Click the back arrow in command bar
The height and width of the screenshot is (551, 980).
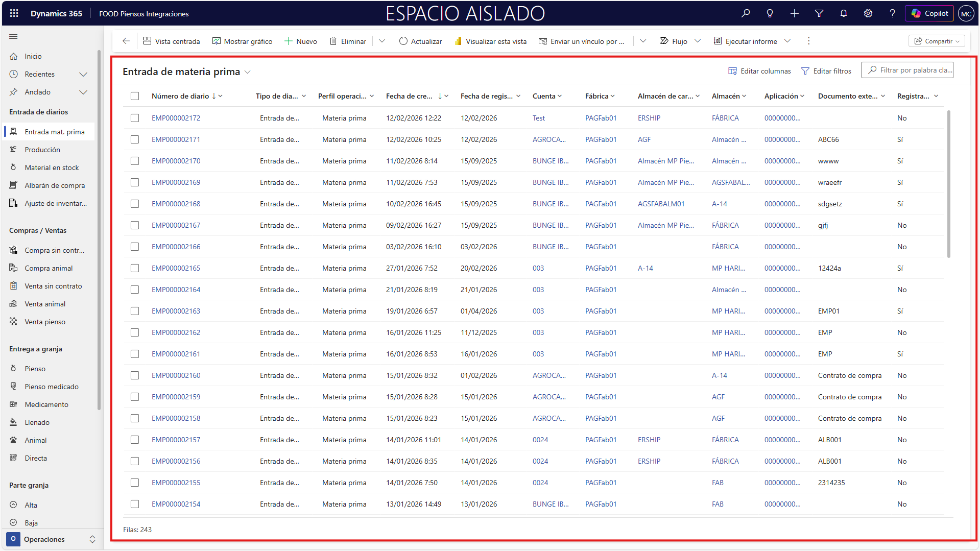(x=126, y=41)
